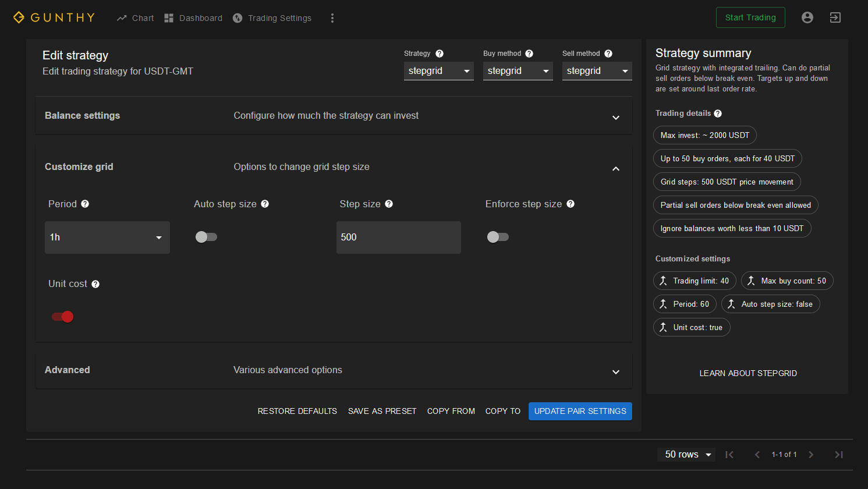Click help icon beside Trading details
Screen dimensions: 868x489
(718, 114)
